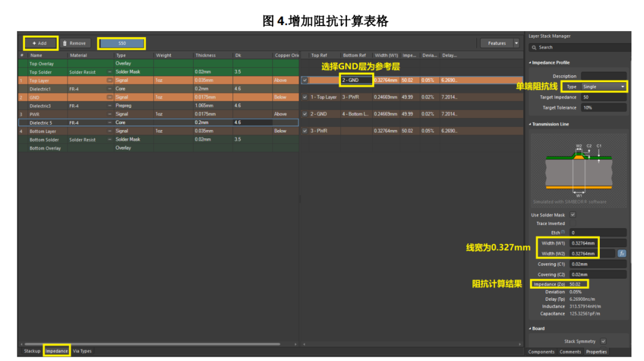Click the Target Tolerance field showing 10%
Image resolution: width=644 pixels, height=361 pixels.
coord(603,108)
